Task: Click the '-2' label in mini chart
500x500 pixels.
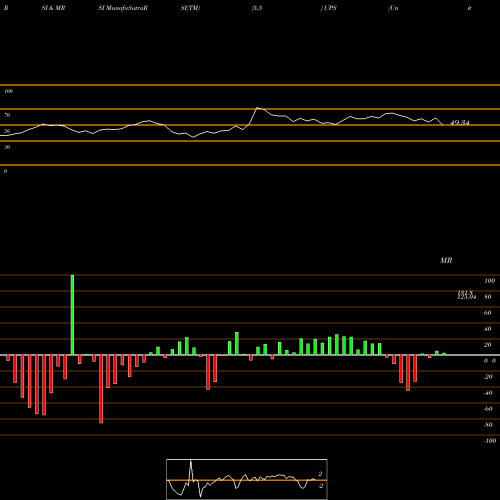Action: tap(320, 486)
